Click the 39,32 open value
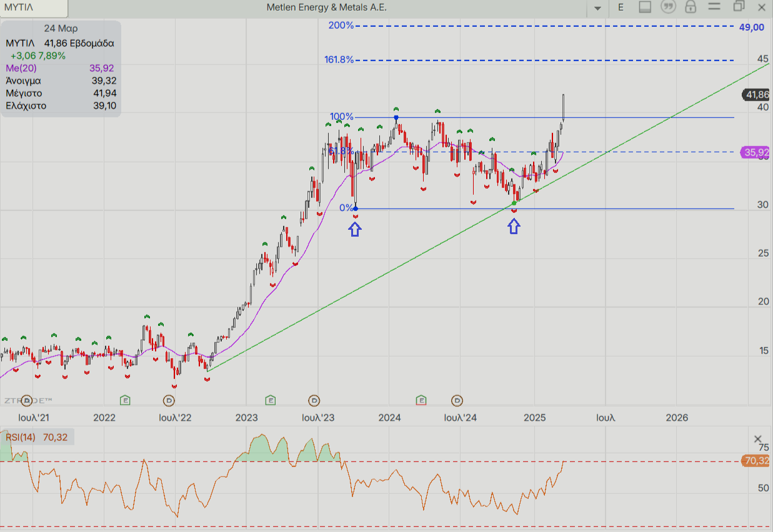773x532 pixels. [104, 81]
